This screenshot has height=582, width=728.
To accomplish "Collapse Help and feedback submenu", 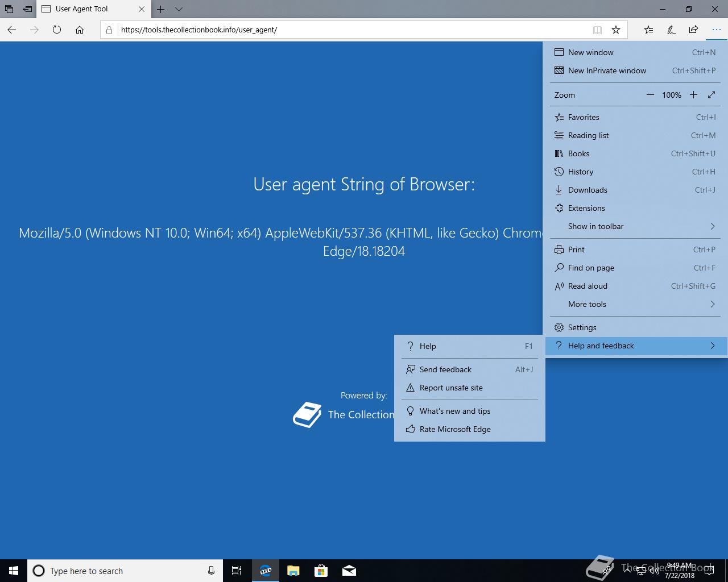I will click(635, 346).
